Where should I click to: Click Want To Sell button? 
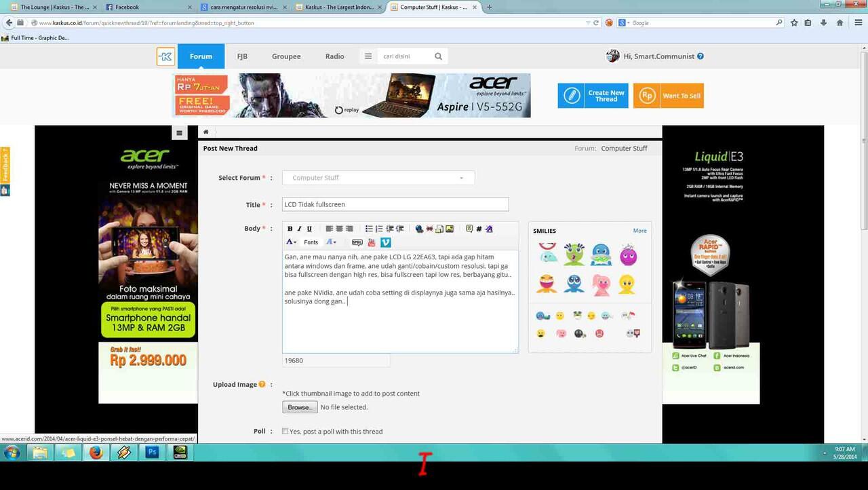[669, 96]
